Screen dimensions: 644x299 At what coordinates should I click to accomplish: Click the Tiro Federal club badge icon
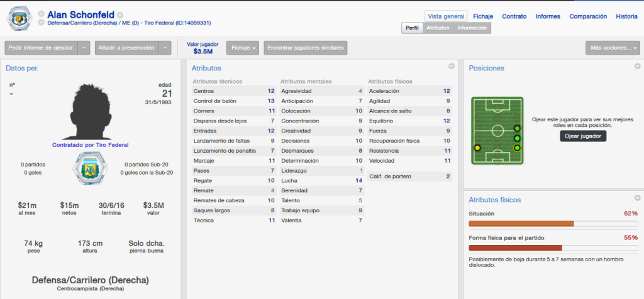click(x=18, y=18)
